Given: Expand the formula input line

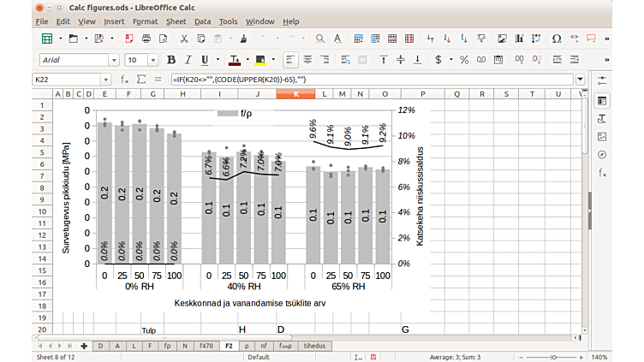Looking at the screenshot, I should tap(581, 80).
